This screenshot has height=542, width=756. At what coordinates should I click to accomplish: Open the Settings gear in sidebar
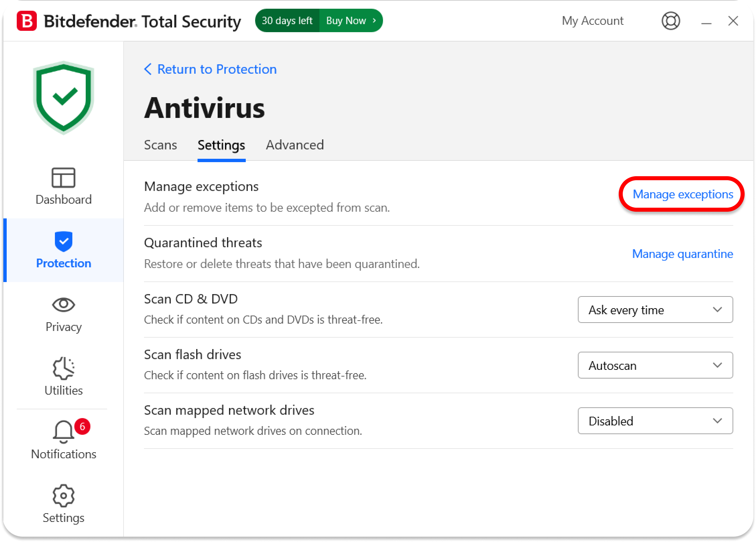(x=63, y=496)
